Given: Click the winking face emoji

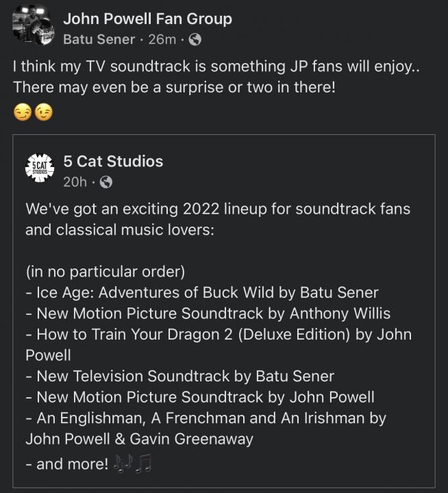Looking at the screenshot, I should 44,113.
